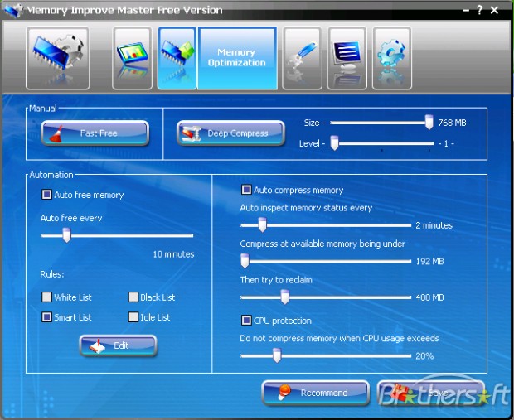Toggle Auto compress memory checkbox
Screen dimensions: 514x420
246,190
